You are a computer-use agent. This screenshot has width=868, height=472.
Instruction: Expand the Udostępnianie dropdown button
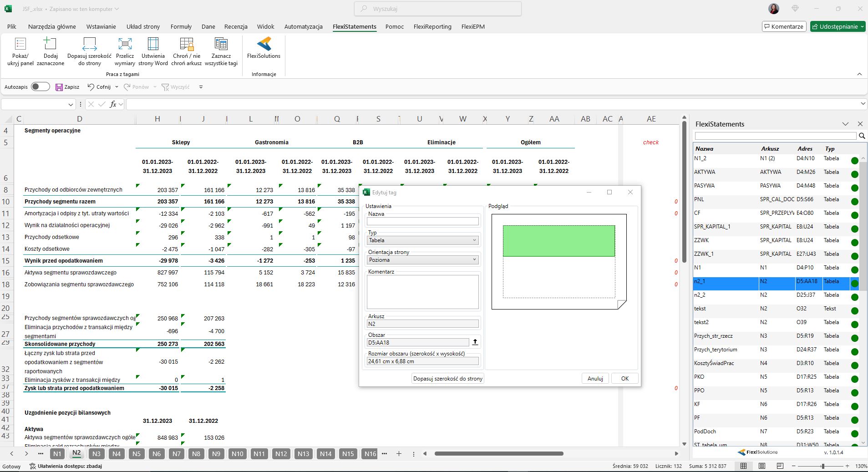coord(862,27)
